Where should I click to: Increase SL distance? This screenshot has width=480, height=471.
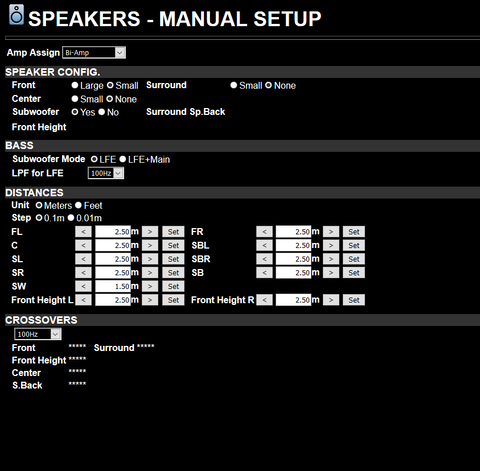pyautogui.click(x=150, y=259)
